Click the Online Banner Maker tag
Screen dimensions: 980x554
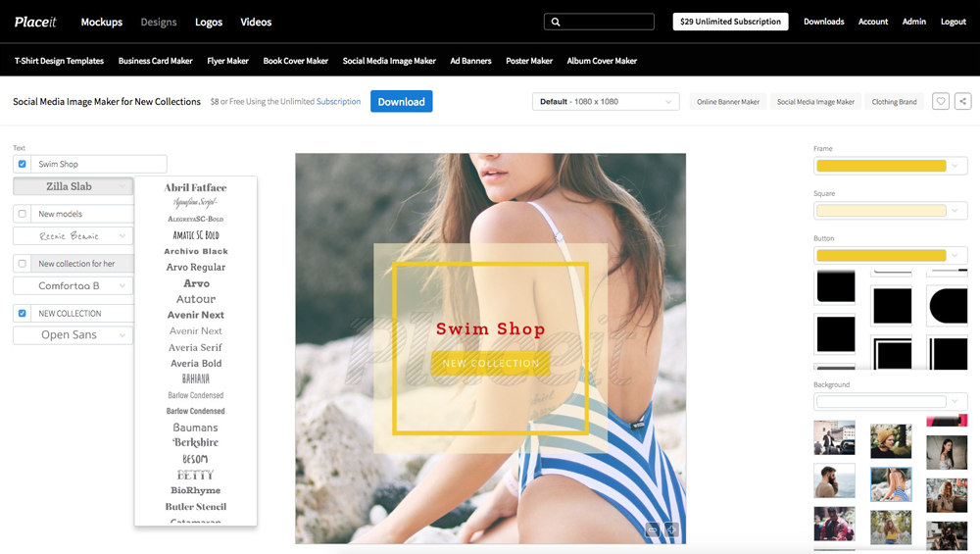click(728, 101)
